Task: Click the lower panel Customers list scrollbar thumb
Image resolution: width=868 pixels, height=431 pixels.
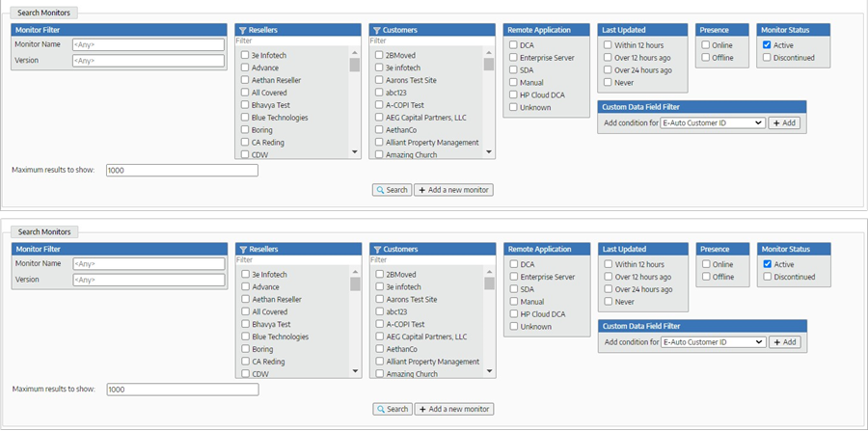Action: 489,284
